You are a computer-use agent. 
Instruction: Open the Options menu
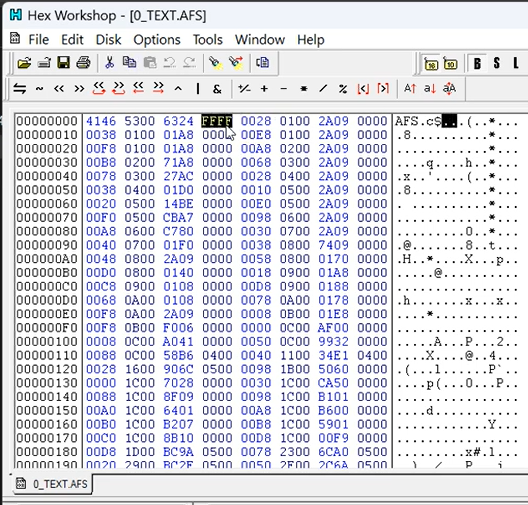157,40
